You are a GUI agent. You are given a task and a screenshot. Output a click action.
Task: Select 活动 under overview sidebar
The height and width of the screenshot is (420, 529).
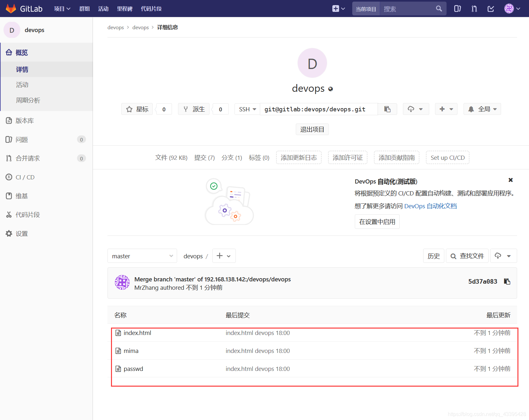pyautogui.click(x=47, y=85)
